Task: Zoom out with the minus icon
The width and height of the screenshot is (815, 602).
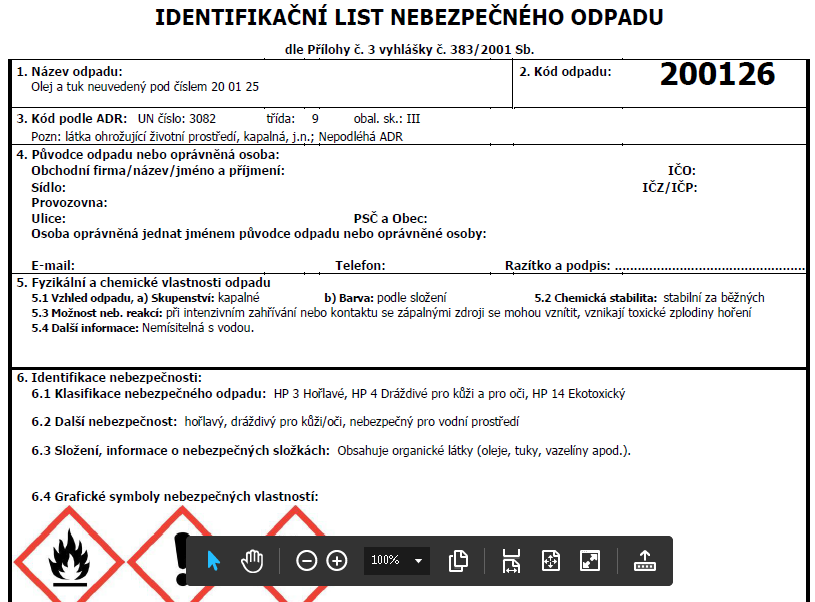Action: (307, 560)
